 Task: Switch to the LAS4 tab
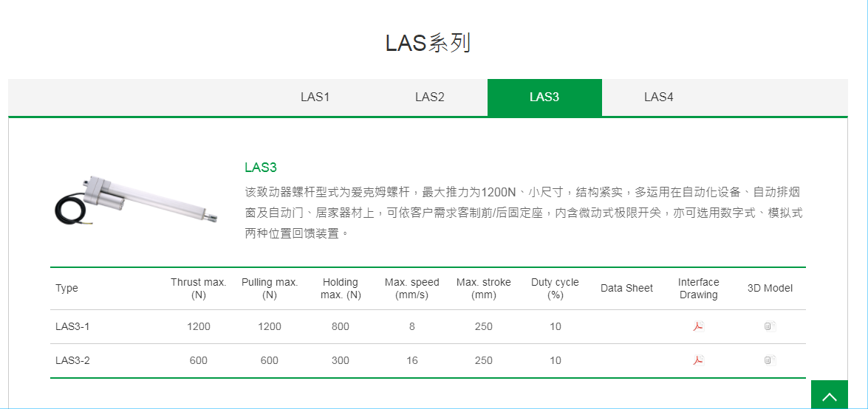659,97
